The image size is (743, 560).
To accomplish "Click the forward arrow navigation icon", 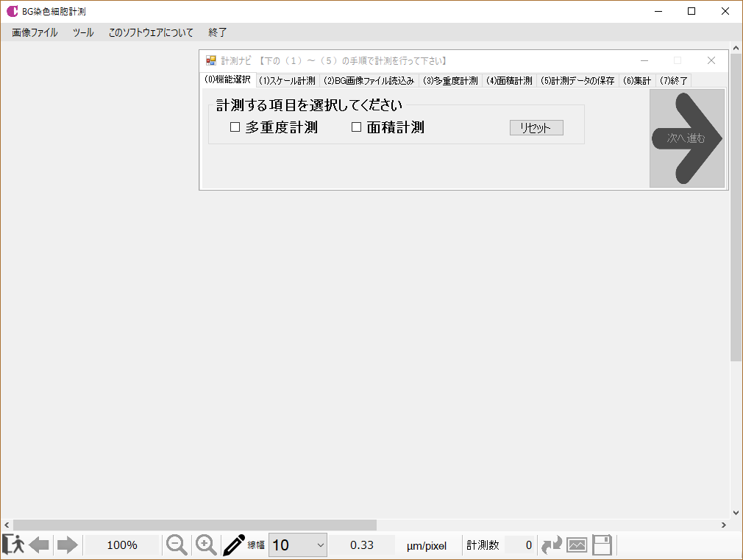I will 65,545.
